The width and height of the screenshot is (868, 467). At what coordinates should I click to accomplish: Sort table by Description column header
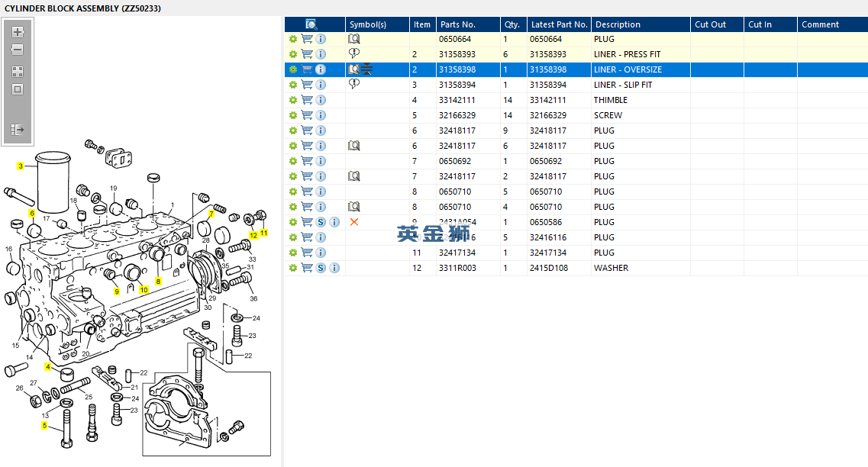618,24
